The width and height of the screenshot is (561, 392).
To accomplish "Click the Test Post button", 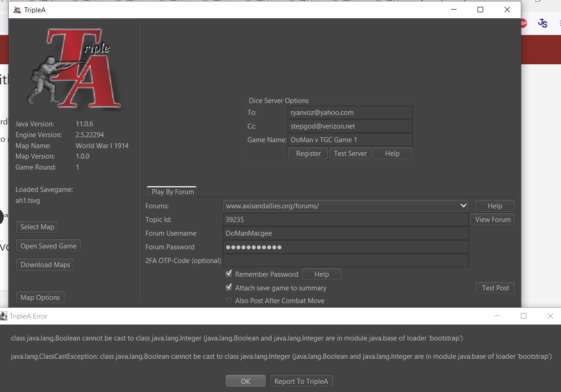I will click(x=495, y=288).
